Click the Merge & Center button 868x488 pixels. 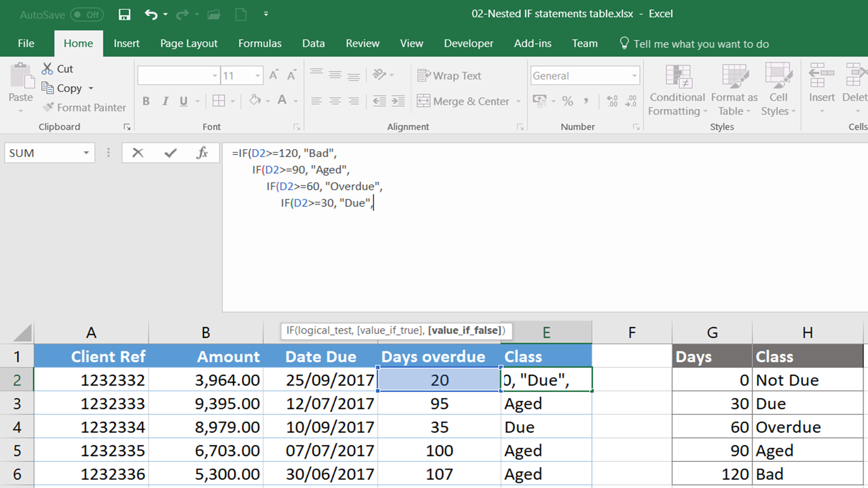pyautogui.click(x=463, y=101)
